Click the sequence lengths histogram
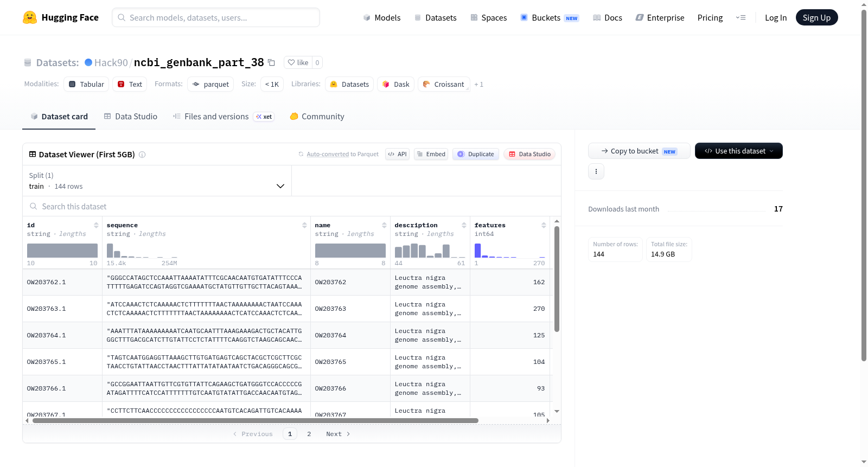The width and height of the screenshot is (868, 467). [x=142, y=251]
